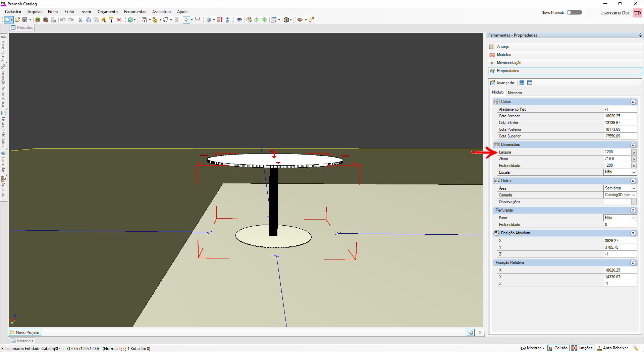Open the Arranjo tool section
This screenshot has width=644, height=352.
[565, 47]
